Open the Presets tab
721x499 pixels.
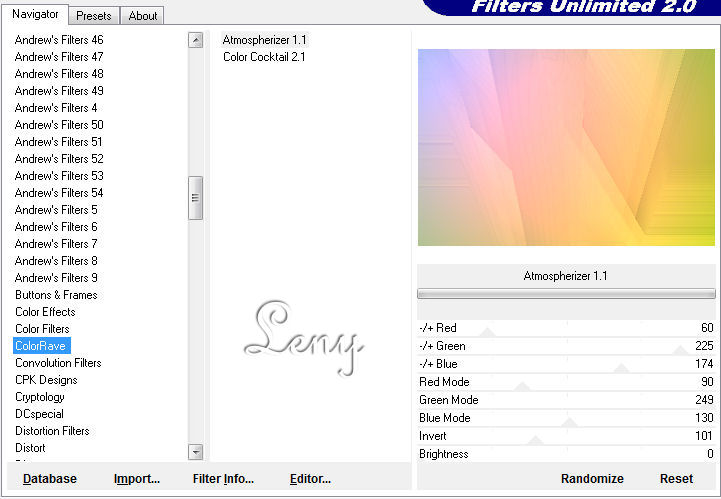coord(94,16)
